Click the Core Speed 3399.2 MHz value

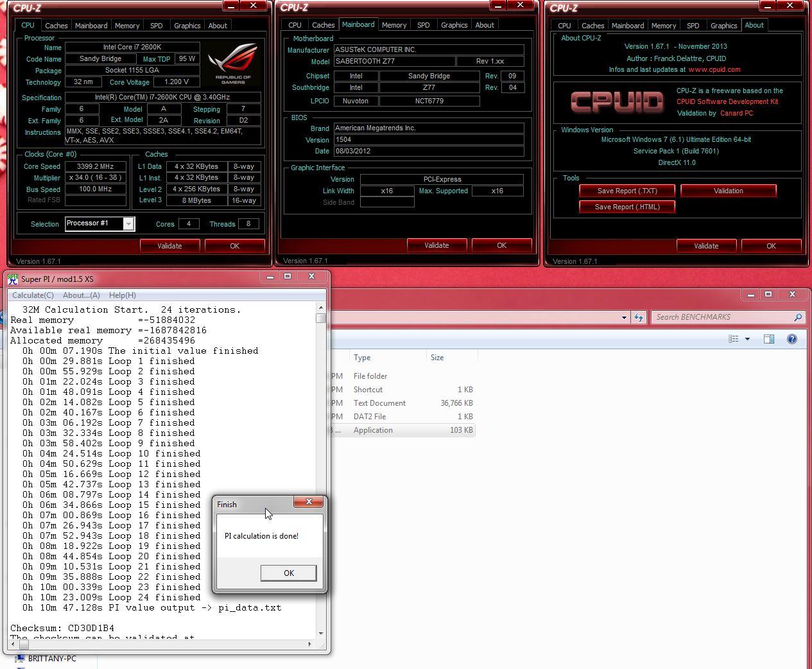[x=95, y=166]
